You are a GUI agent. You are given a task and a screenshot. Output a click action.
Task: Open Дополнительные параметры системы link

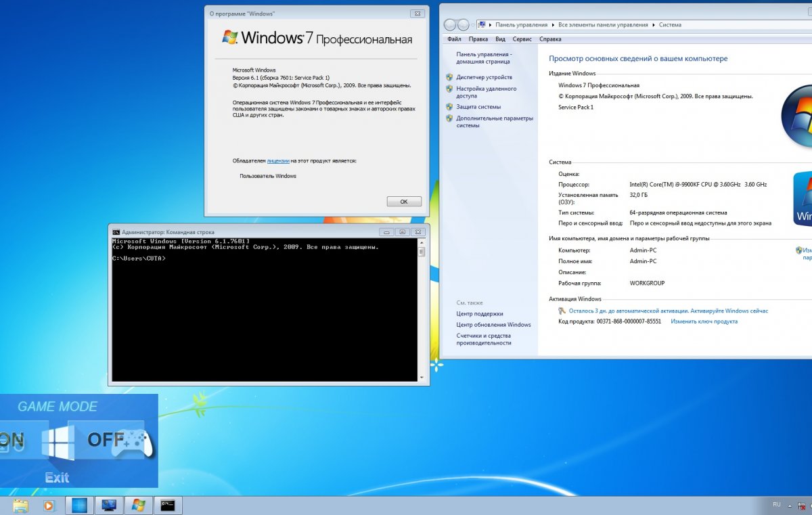[x=495, y=122]
